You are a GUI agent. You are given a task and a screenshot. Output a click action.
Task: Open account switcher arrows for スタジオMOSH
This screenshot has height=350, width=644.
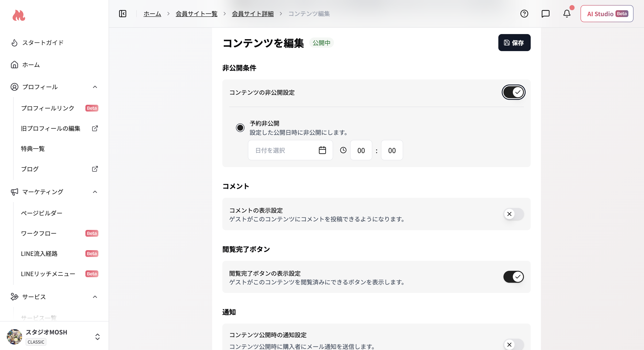tap(98, 337)
